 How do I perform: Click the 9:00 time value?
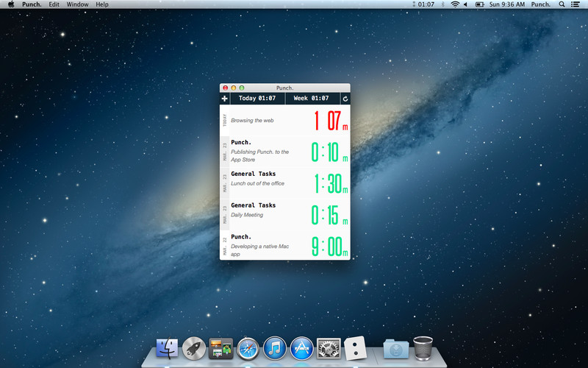(x=330, y=247)
